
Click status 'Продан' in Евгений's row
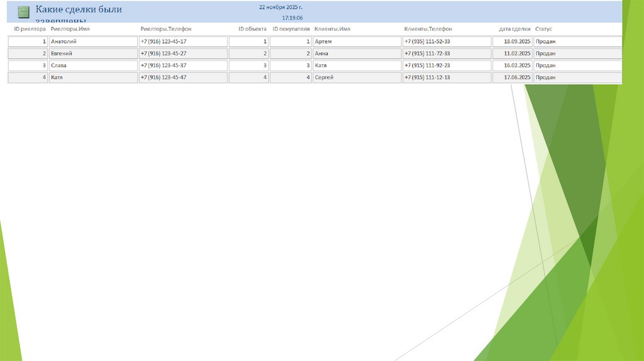click(578, 53)
